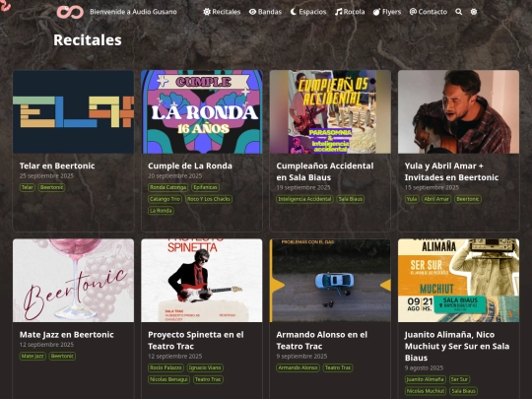This screenshot has height=399, width=532.
Task: Select the 'Nicolas Benagui' tag
Action: (x=168, y=379)
